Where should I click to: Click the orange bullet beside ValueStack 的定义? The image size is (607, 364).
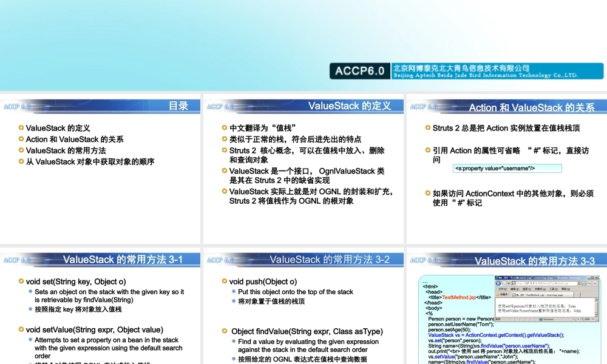tap(21, 129)
